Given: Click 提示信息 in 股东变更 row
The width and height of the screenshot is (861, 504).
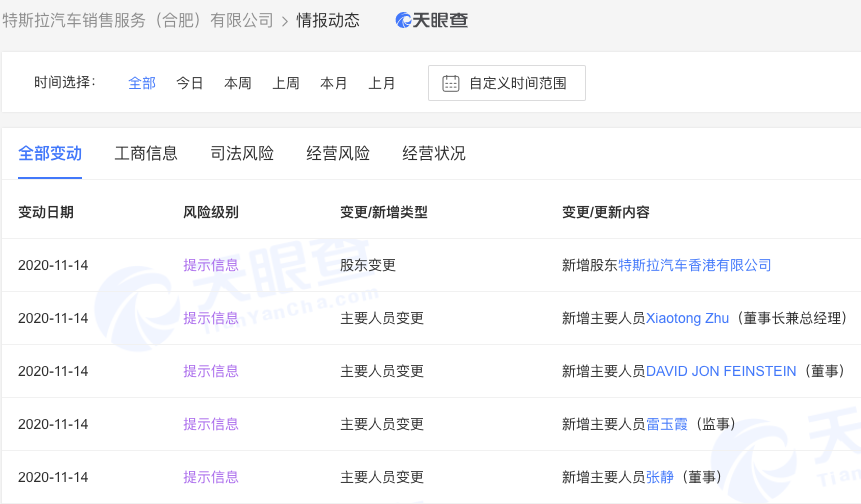Looking at the screenshot, I should [211, 265].
